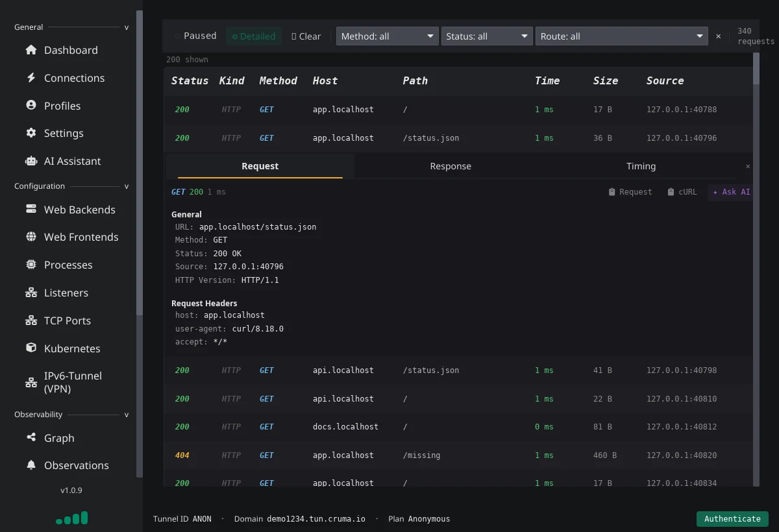The image size is (779, 532).
Task: Click the URL value app.localhost/status.json
Action: pyautogui.click(x=258, y=227)
